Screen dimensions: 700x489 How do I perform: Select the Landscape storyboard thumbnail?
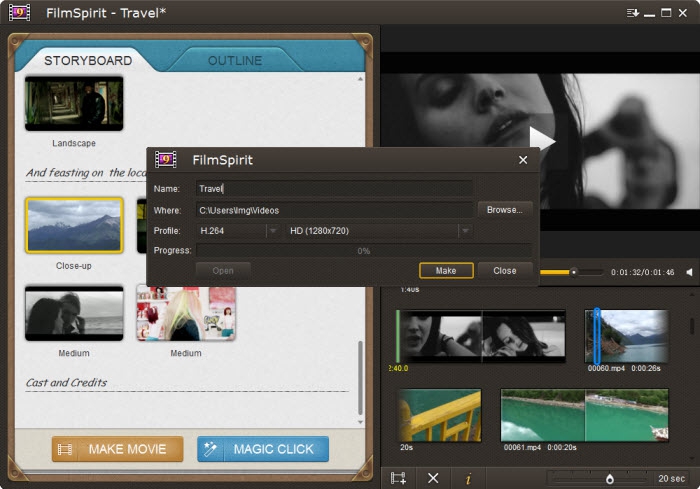[x=74, y=104]
